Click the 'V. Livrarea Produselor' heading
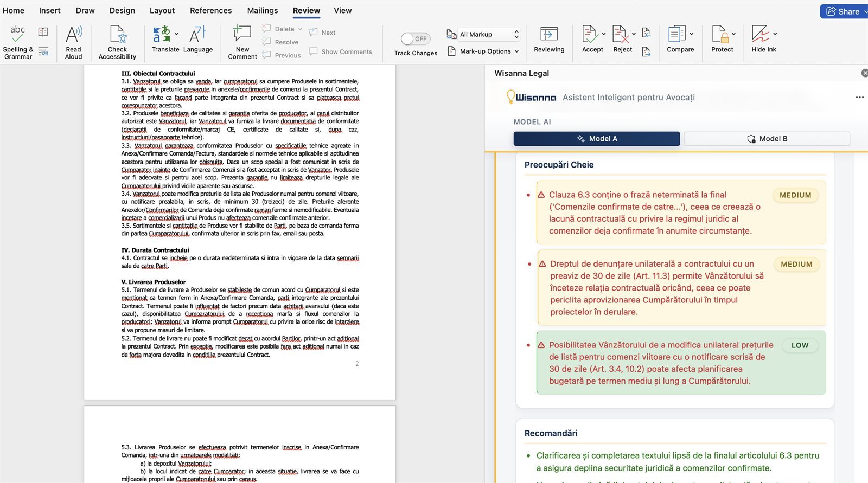This screenshot has height=483, width=868. click(x=154, y=282)
